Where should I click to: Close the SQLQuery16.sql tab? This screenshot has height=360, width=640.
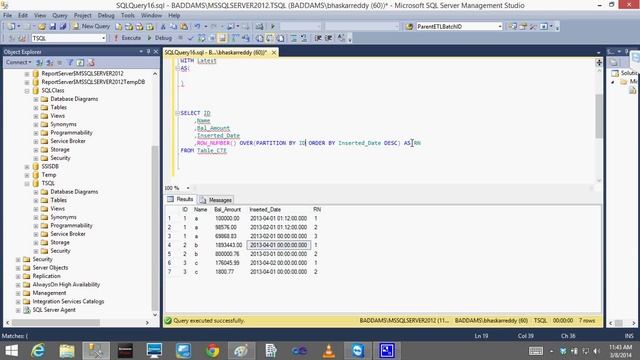point(274,52)
